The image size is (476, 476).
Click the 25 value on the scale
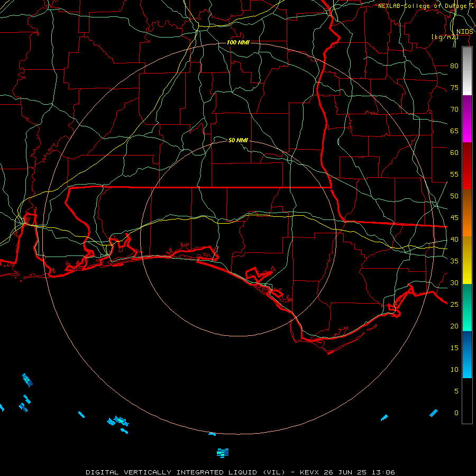coord(454,304)
